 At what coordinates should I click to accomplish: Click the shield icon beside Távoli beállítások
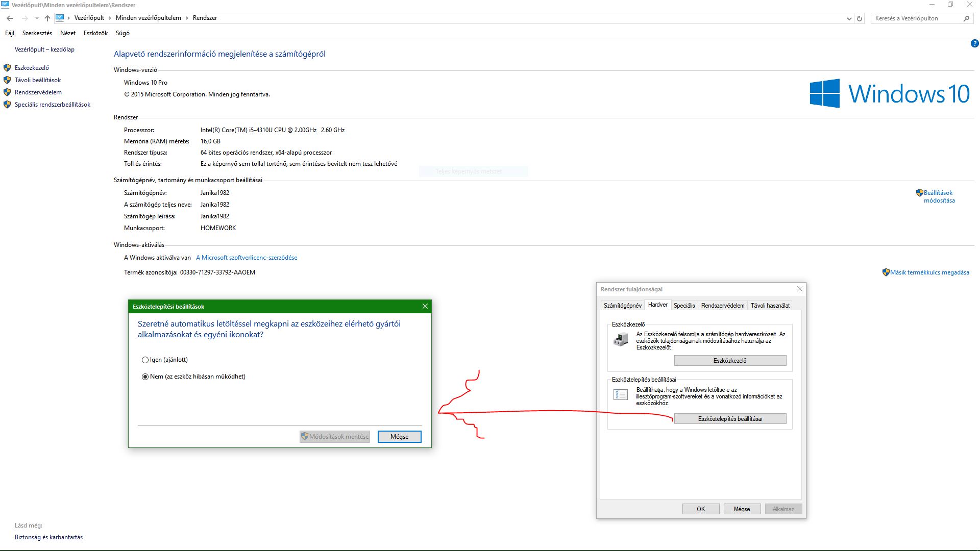(7, 80)
